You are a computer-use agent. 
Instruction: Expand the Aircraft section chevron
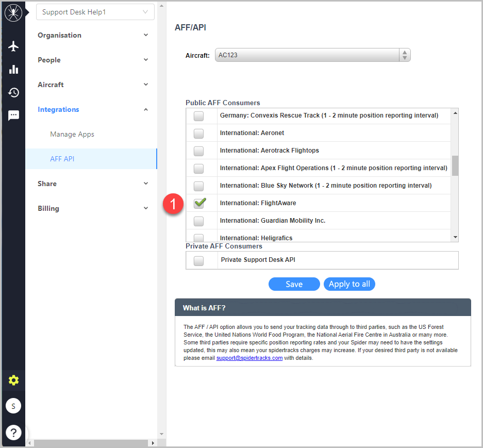coord(146,85)
